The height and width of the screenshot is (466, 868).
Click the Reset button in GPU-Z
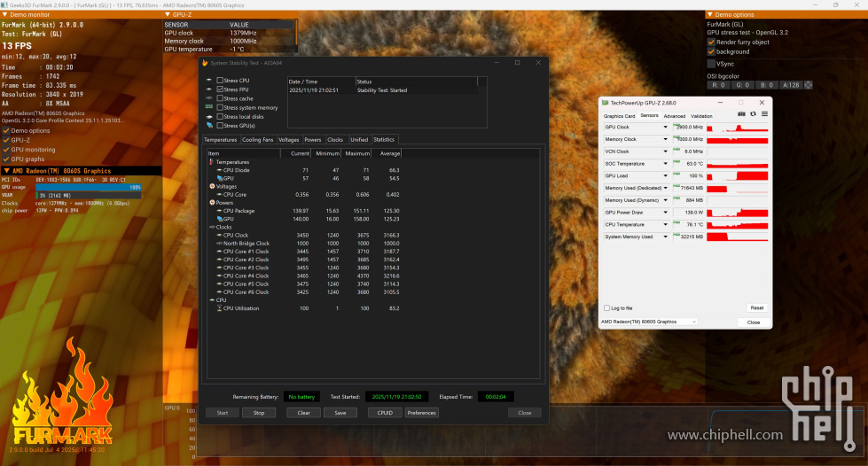tap(755, 307)
